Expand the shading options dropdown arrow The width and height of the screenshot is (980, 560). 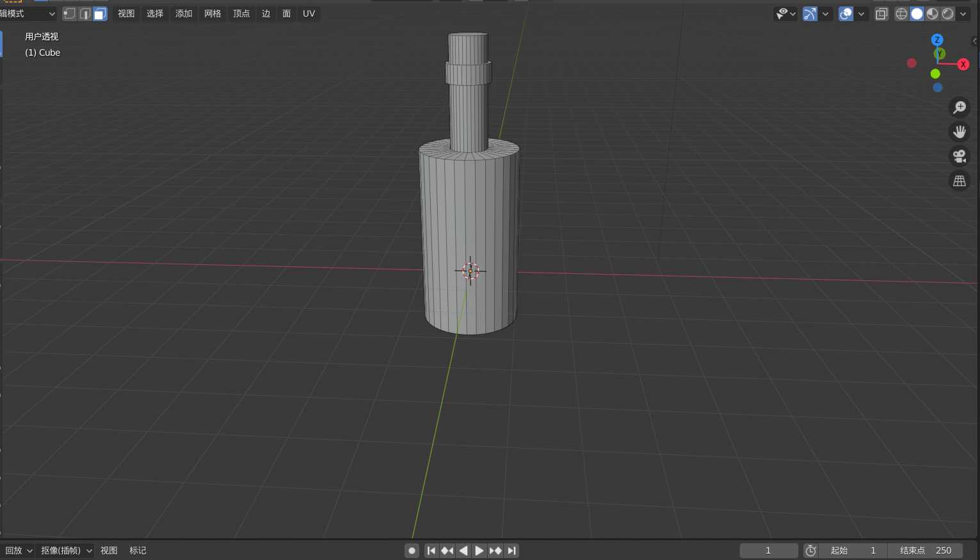pos(963,13)
